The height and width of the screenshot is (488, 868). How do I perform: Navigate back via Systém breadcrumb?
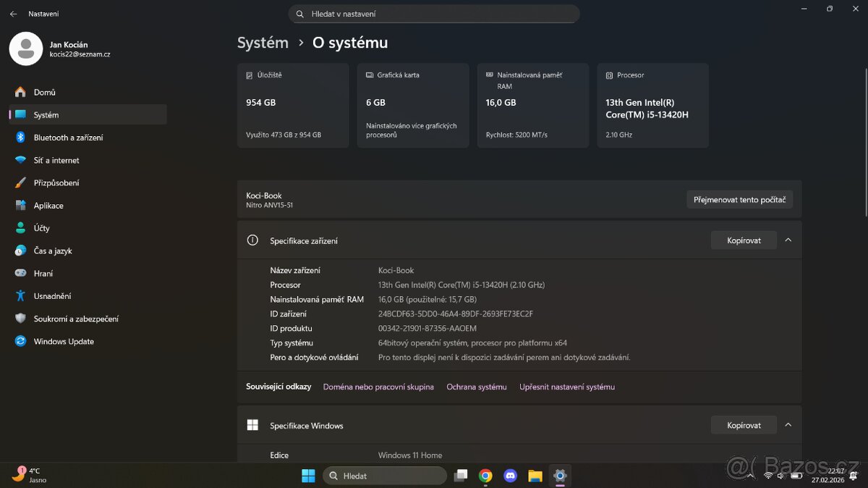click(x=263, y=43)
